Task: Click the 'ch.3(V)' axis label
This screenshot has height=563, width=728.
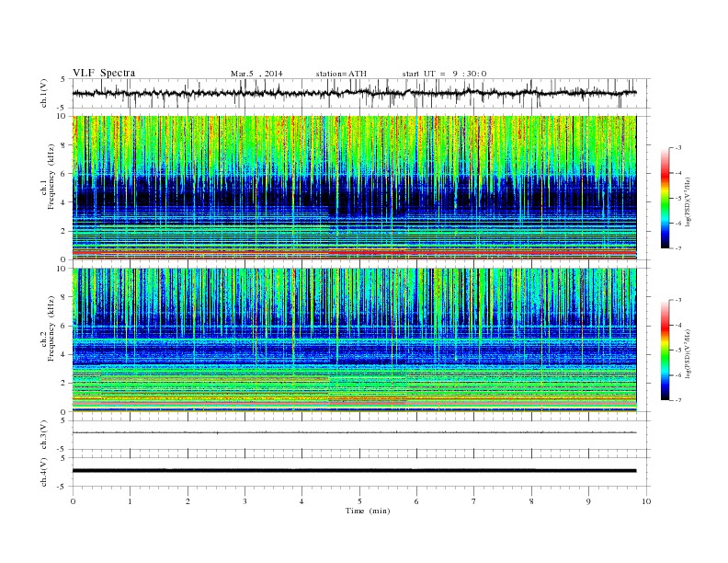Action: [x=43, y=435]
